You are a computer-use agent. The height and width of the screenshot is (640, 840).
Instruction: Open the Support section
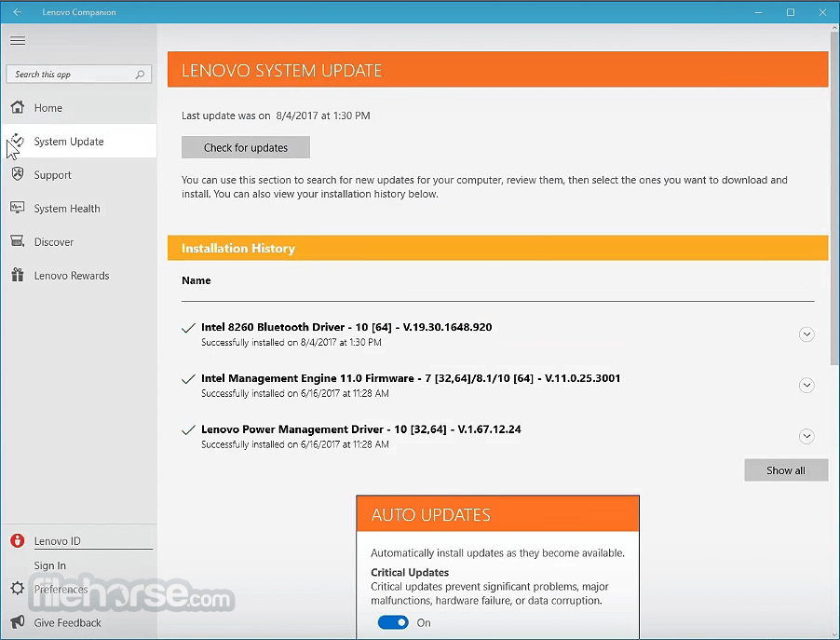(x=79, y=175)
